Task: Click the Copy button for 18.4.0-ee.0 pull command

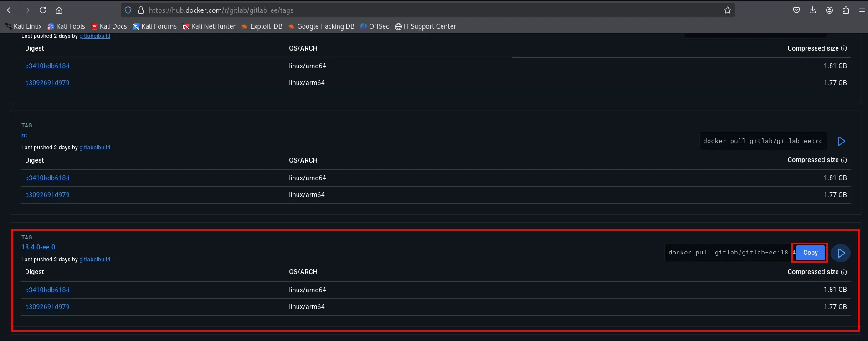Action: coord(810,253)
